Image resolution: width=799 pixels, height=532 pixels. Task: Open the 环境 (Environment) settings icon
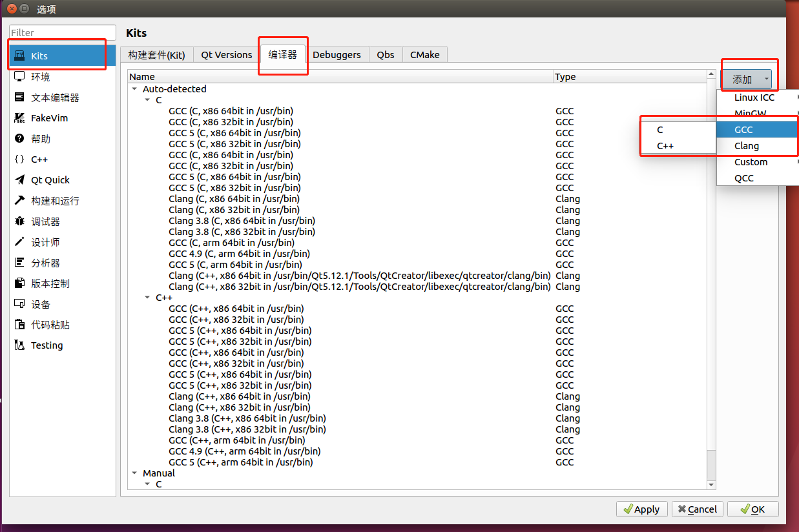(x=19, y=76)
